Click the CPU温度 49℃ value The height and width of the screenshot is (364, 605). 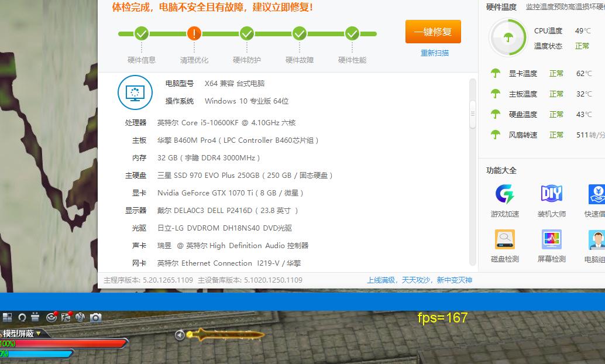[583, 30]
